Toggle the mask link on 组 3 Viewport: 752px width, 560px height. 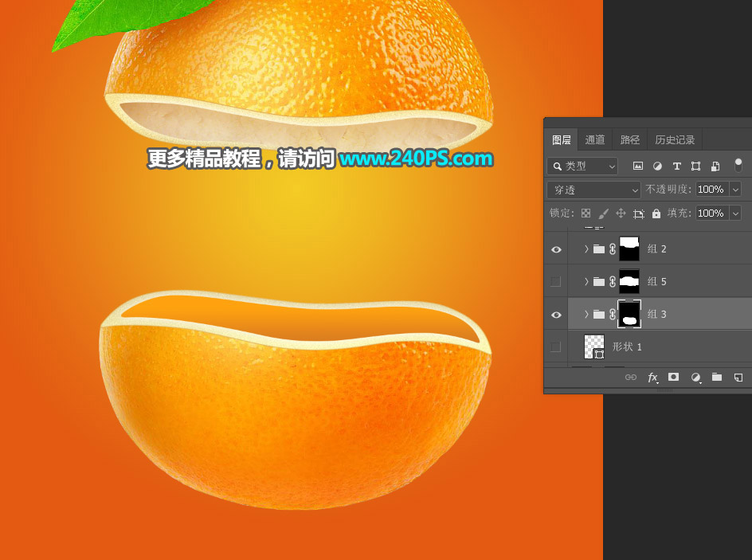coord(613,314)
